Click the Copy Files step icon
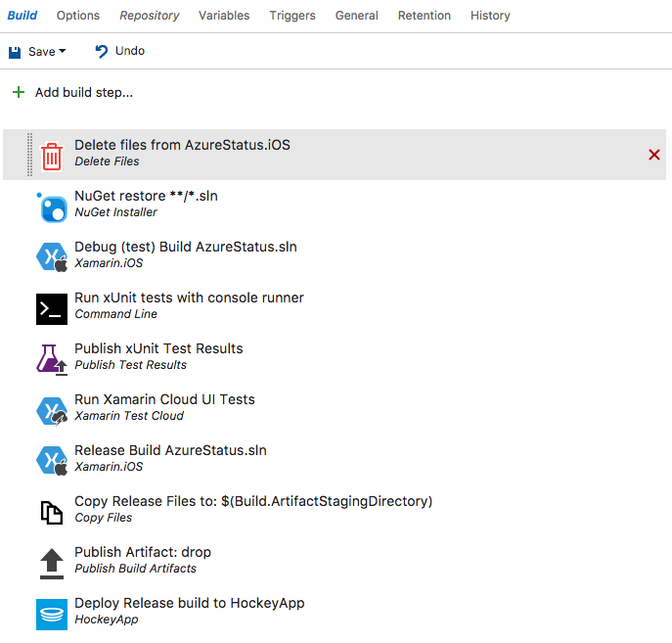Viewport: 672px width, 643px height. tap(52, 512)
